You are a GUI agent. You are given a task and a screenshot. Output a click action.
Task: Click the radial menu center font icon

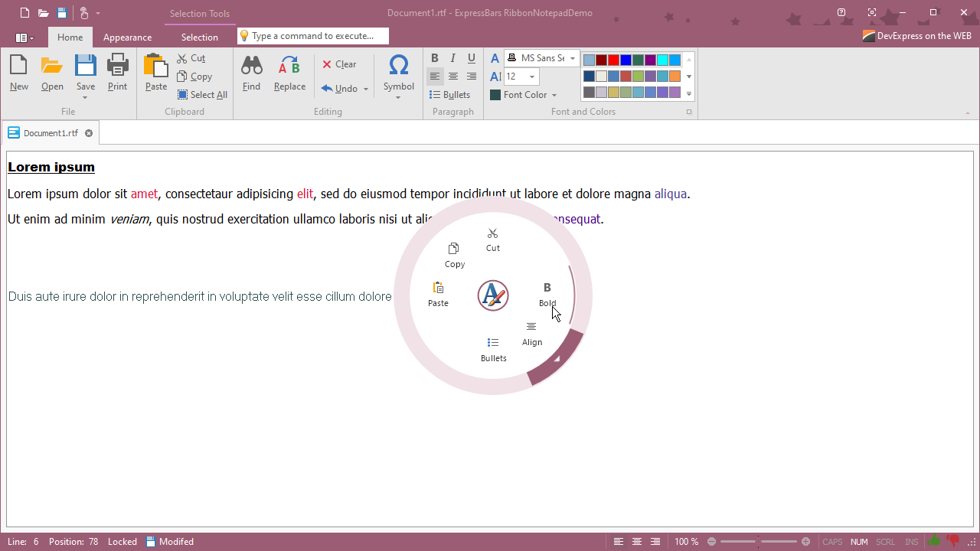(x=493, y=295)
